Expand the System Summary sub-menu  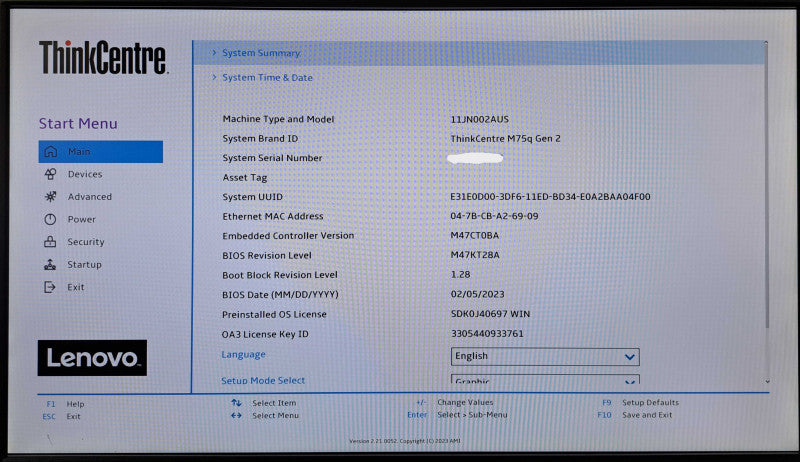coord(479,53)
